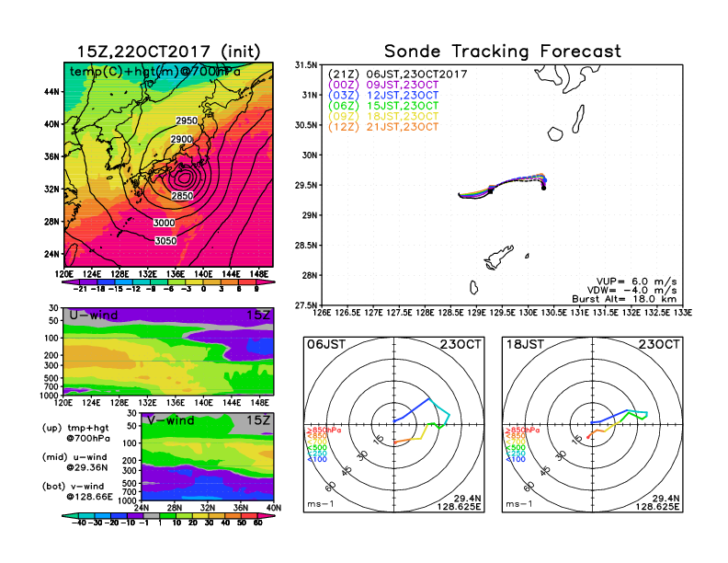Click the 'V-wind' panel label
The height and width of the screenshot is (563, 728).
[171, 420]
